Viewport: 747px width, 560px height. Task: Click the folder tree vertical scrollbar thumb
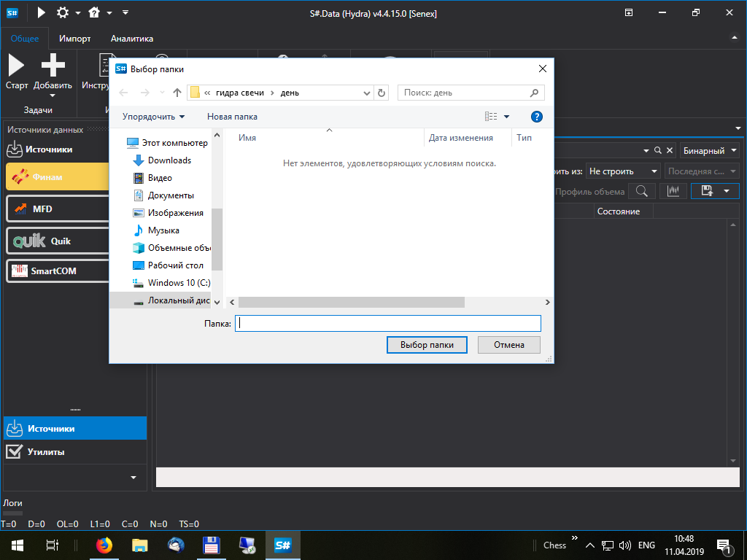(x=217, y=239)
